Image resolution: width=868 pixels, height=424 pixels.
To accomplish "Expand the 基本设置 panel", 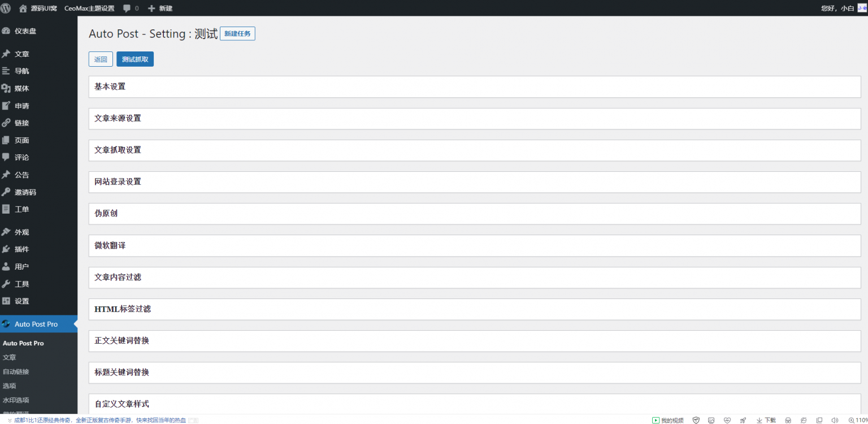I will pos(475,87).
